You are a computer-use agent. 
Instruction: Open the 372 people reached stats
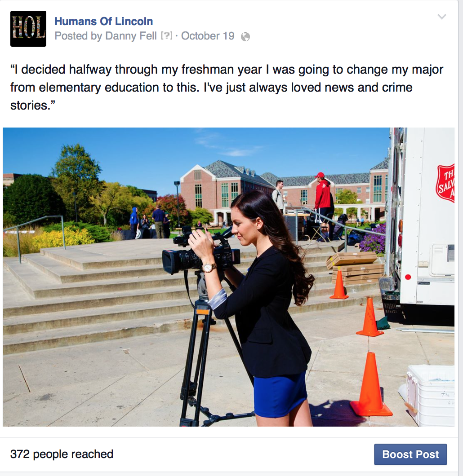coord(62,454)
